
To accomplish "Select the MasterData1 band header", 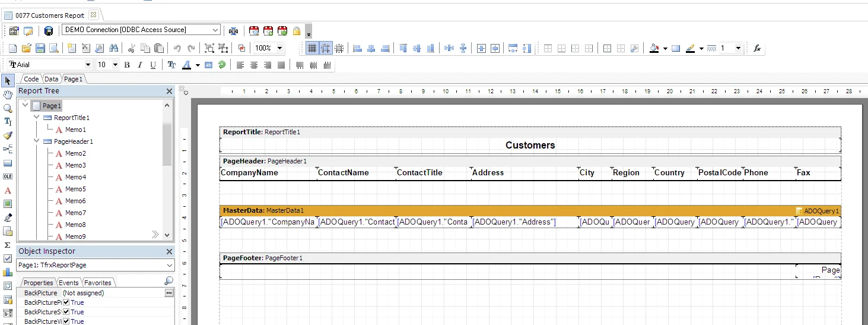I will (530, 210).
